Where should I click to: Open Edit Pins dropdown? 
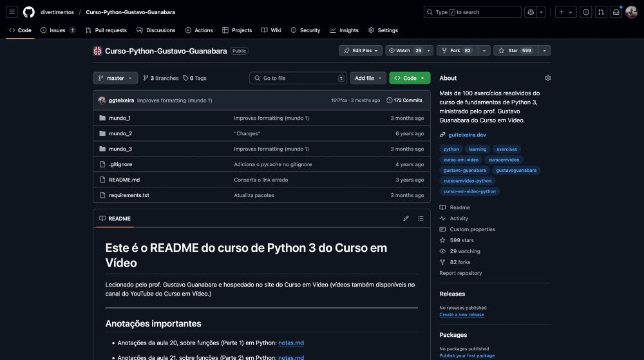361,50
